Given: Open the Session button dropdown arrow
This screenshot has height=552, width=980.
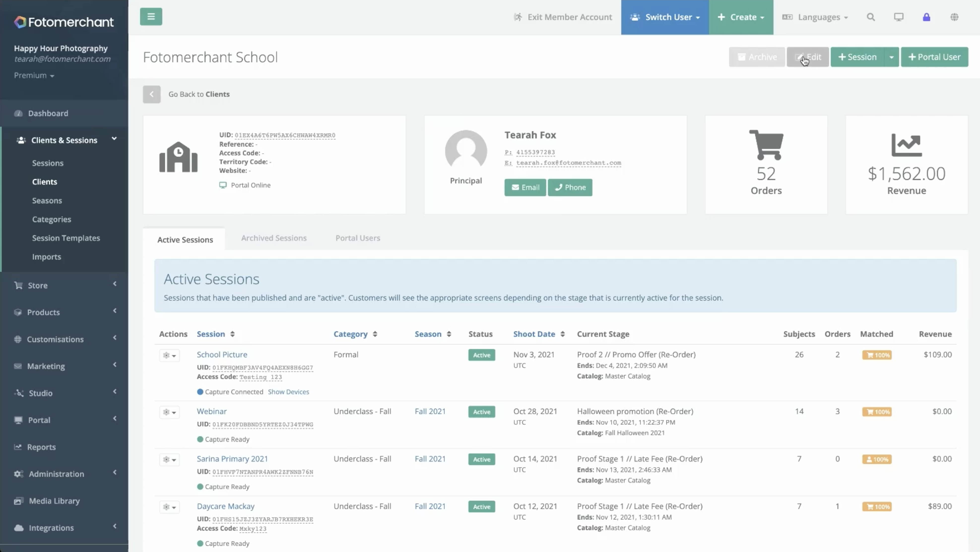Looking at the screenshot, I should point(891,57).
